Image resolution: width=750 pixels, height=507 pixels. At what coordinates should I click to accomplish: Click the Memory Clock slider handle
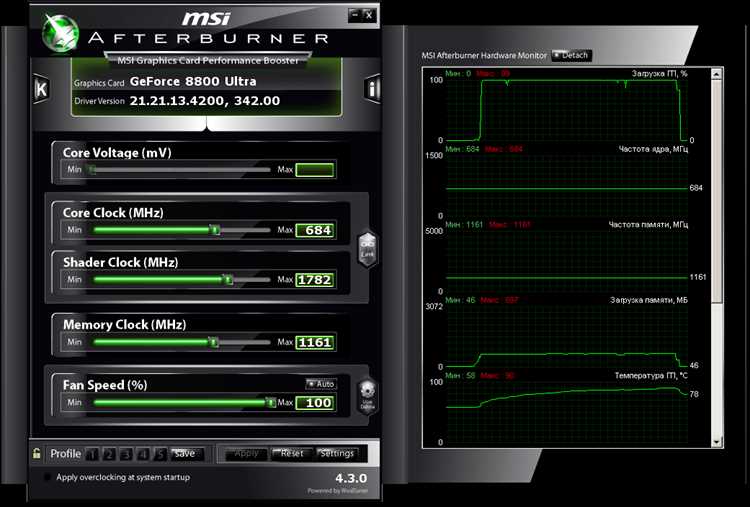(x=213, y=342)
